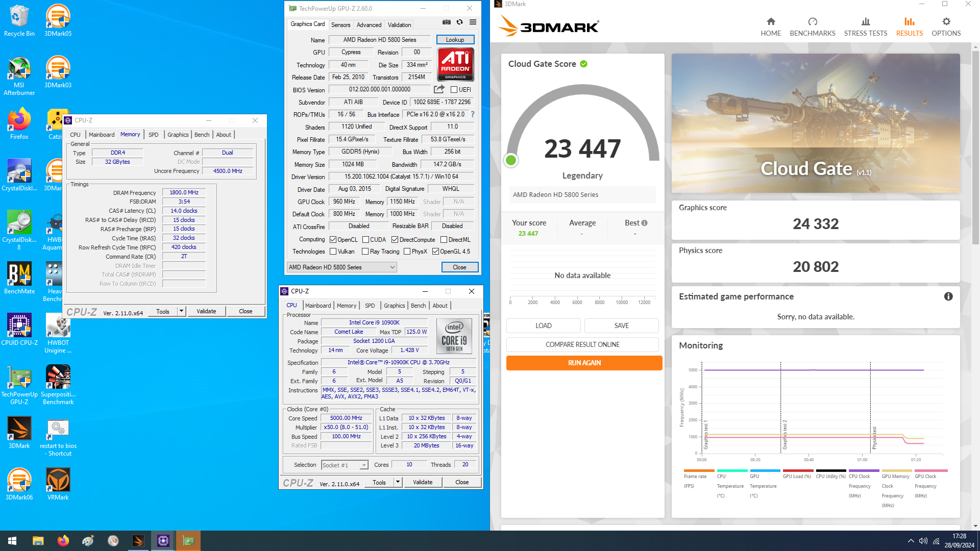This screenshot has height=551, width=980.
Task: Open Firefox desktop shortcut
Action: 19,123
